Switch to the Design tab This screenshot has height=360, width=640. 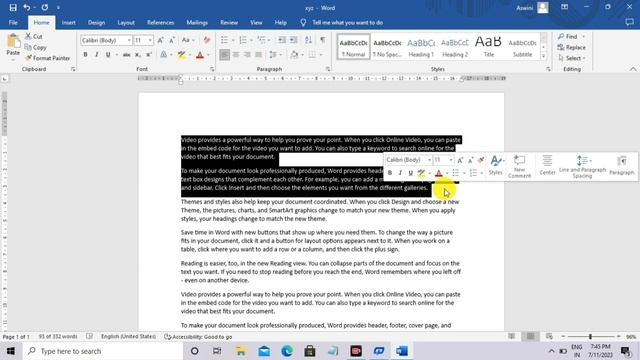[96, 22]
